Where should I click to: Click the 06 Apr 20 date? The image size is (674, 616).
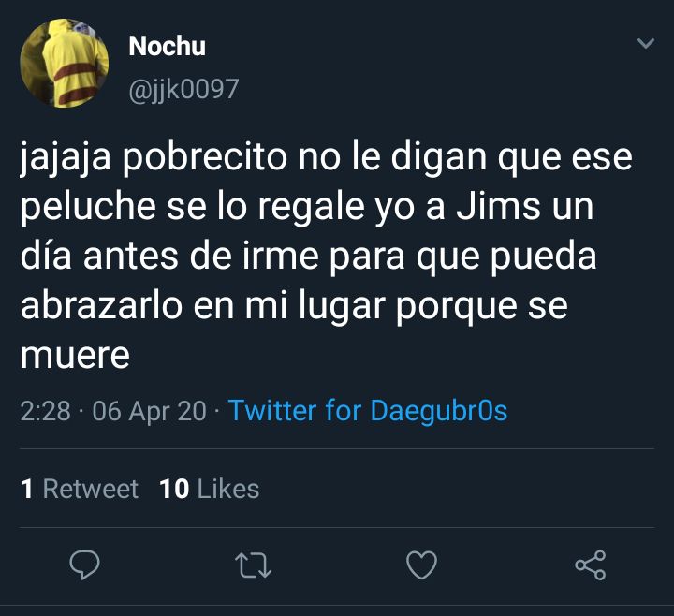pos(149,411)
